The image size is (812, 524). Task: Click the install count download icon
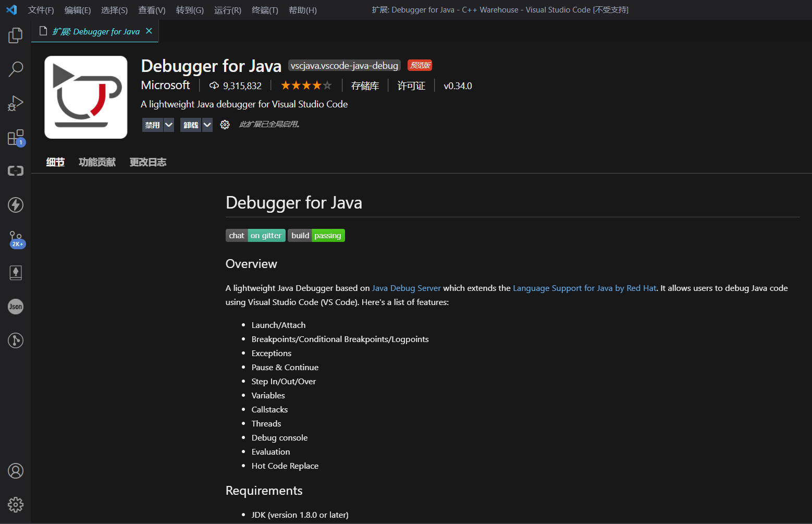coord(214,86)
